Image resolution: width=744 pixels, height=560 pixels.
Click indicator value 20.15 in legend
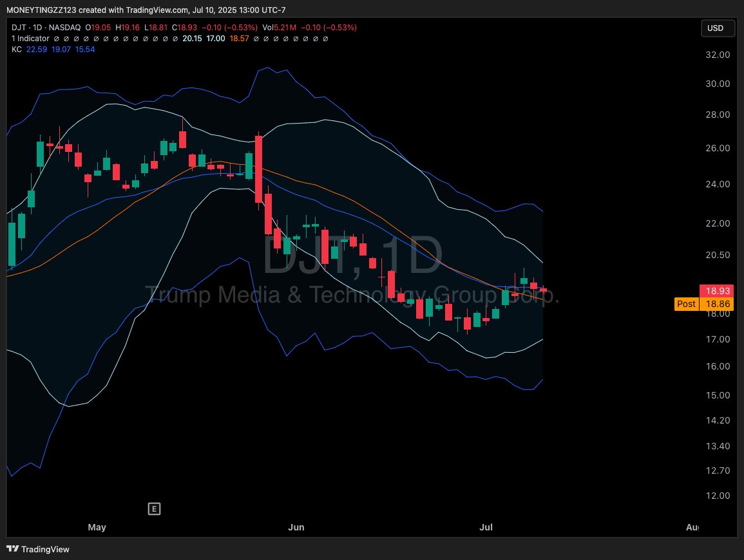[x=192, y=39]
